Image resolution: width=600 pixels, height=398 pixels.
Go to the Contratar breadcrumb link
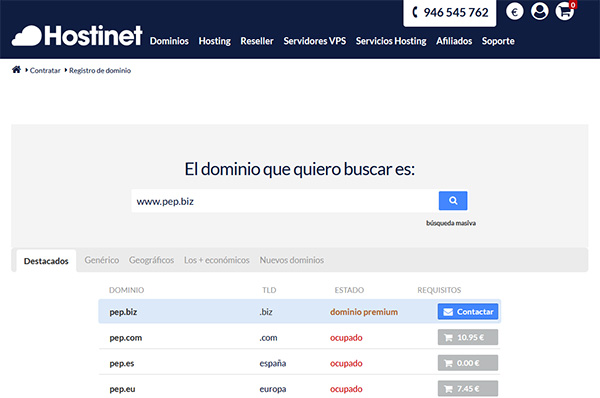[x=45, y=70]
